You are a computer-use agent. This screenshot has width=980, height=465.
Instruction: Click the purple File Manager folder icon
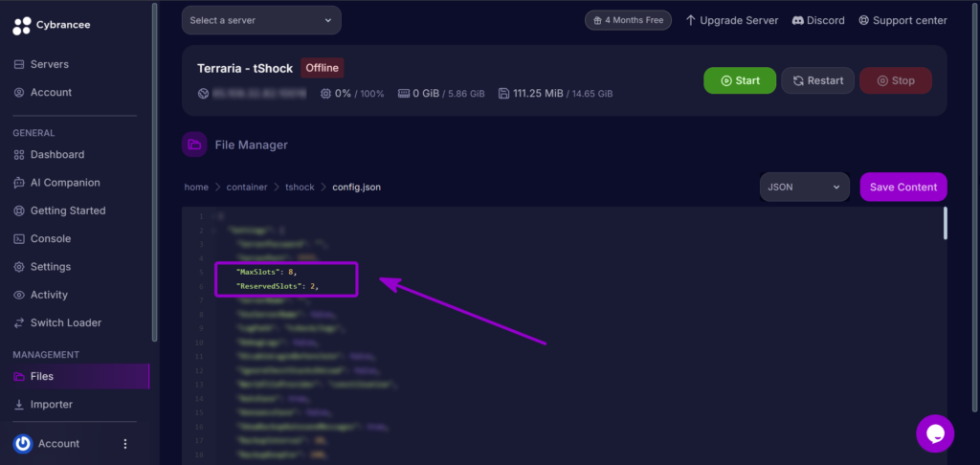coord(194,145)
